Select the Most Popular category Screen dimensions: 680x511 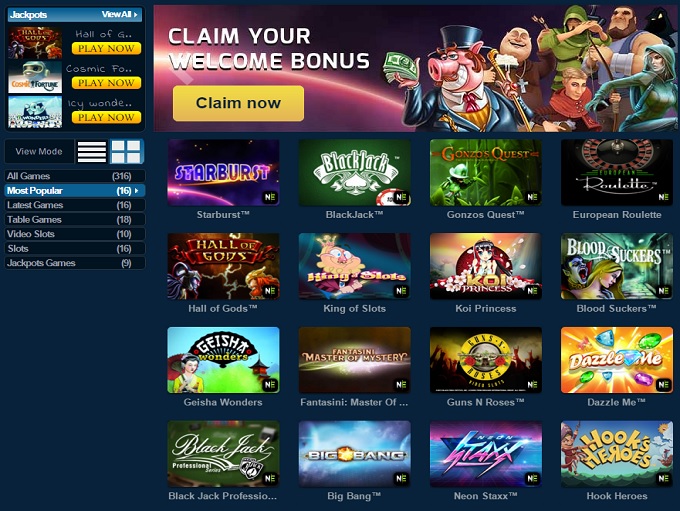(75, 191)
